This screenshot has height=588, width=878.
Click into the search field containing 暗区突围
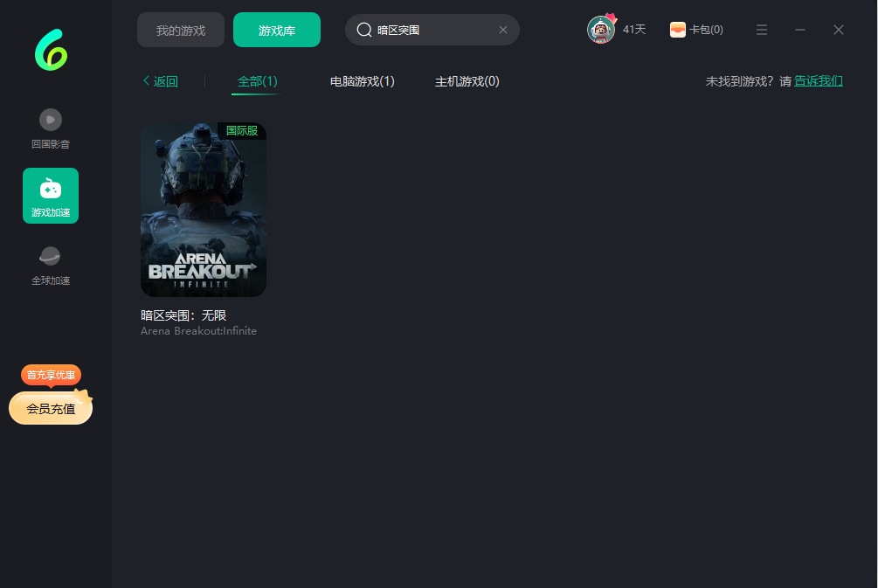coord(432,30)
